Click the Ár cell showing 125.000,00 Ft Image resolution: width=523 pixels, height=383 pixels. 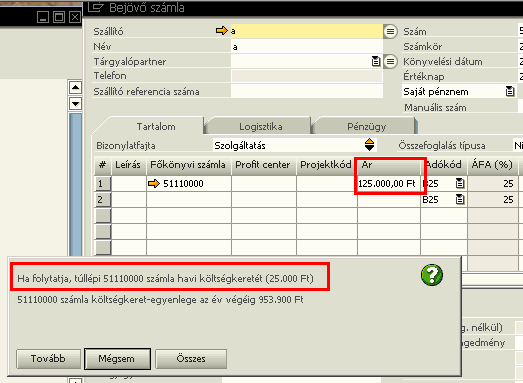389,183
